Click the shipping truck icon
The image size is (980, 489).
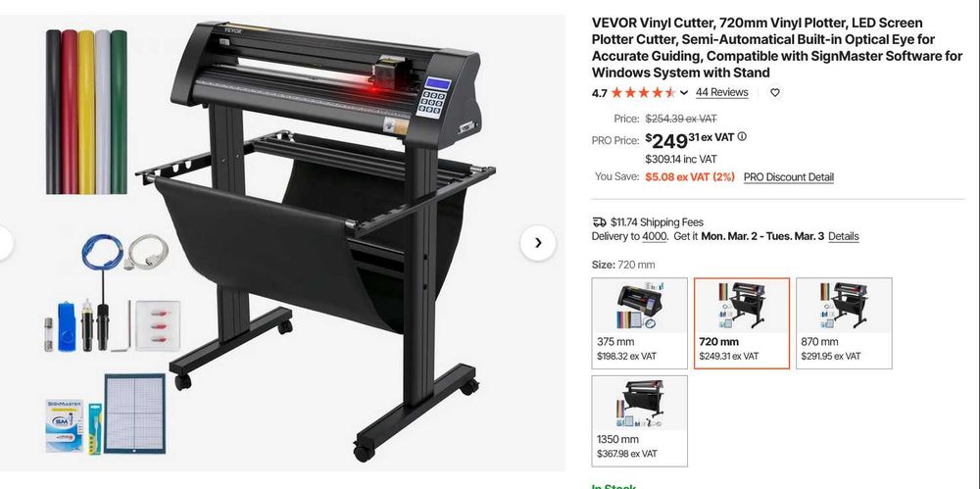tap(599, 222)
